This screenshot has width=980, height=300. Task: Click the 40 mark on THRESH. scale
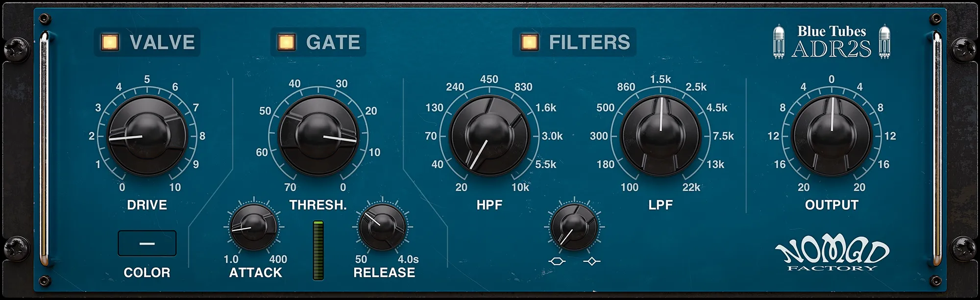pyautogui.click(x=294, y=84)
